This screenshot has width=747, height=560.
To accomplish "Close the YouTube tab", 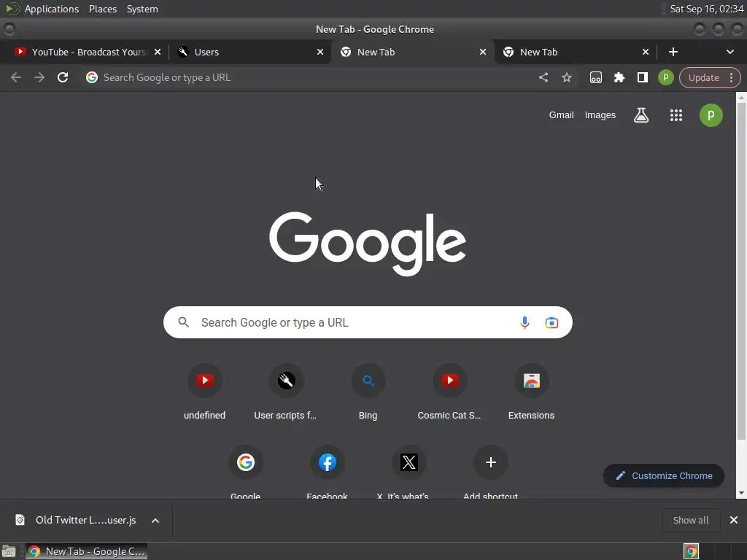I will click(x=158, y=52).
